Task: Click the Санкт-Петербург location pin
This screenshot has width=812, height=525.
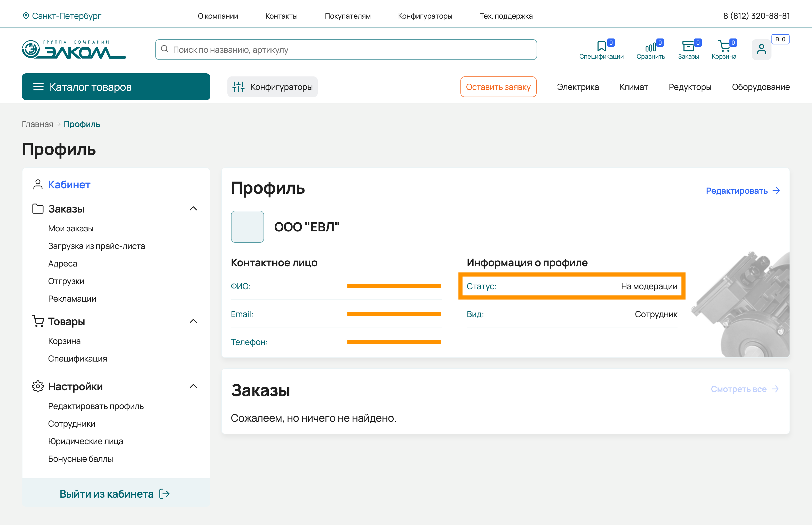Action: coord(26,16)
